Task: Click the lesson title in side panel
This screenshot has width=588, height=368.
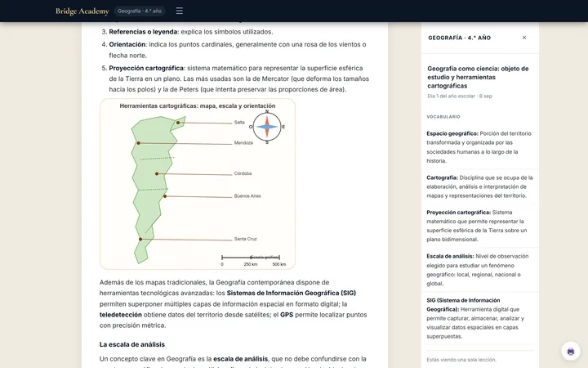Action: (x=478, y=77)
